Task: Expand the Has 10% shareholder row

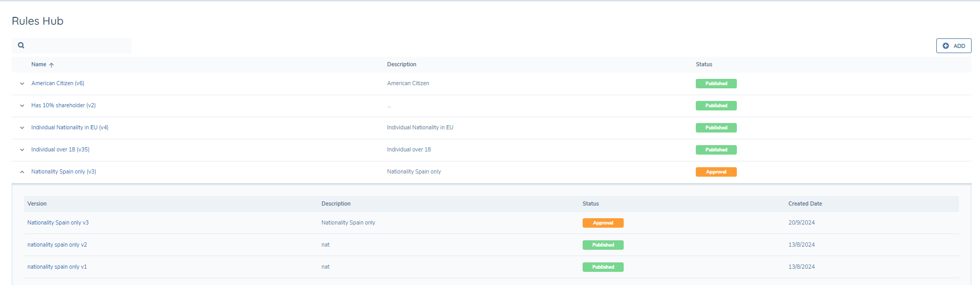Action: click(x=22, y=106)
